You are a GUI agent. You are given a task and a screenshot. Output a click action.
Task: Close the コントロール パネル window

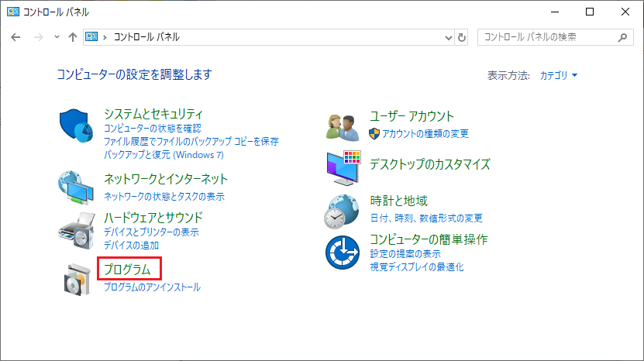625,12
